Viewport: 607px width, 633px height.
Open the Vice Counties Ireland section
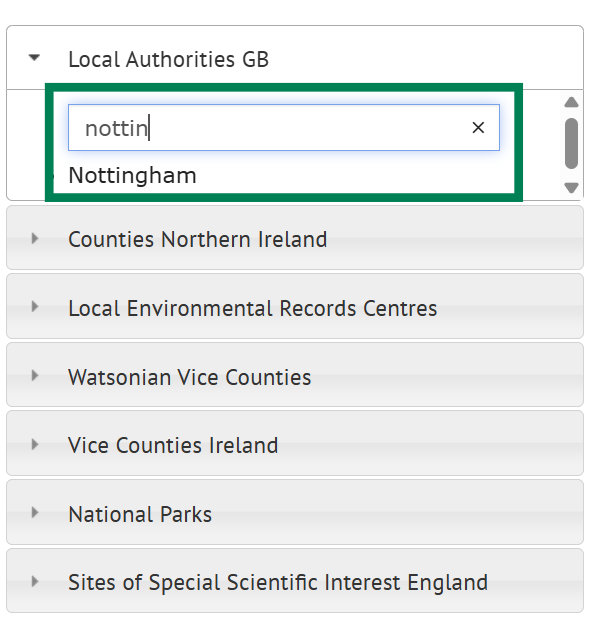295,443
